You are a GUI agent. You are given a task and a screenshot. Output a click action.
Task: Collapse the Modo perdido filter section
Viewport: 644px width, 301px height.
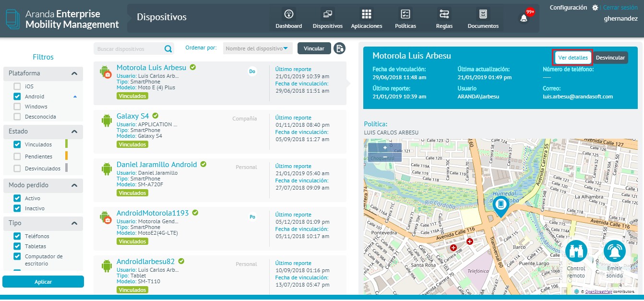(x=74, y=185)
